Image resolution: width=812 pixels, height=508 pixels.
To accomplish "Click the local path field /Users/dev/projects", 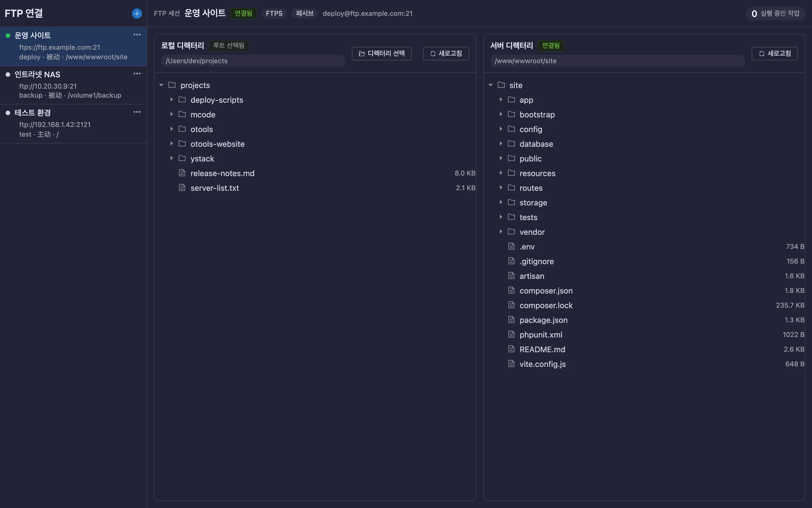I will pos(253,61).
